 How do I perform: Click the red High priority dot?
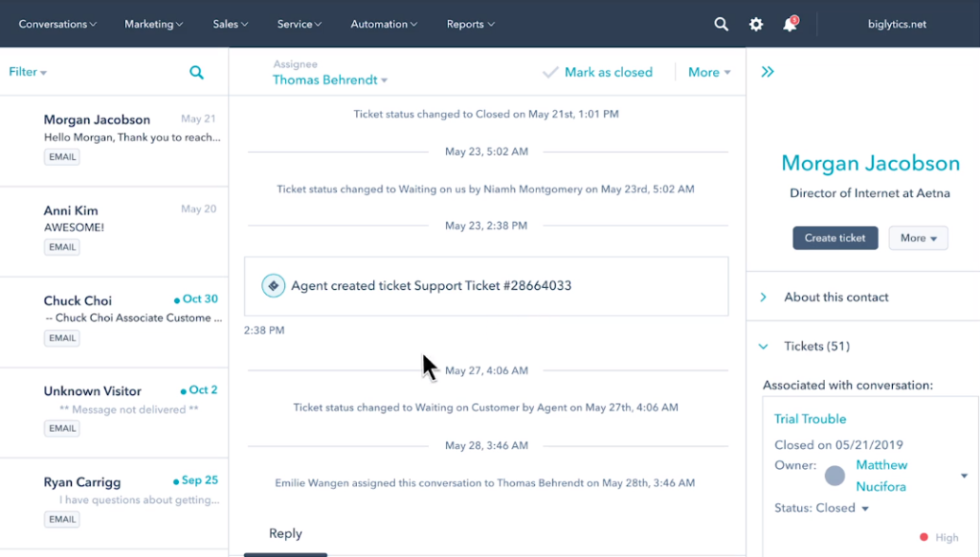[924, 538]
